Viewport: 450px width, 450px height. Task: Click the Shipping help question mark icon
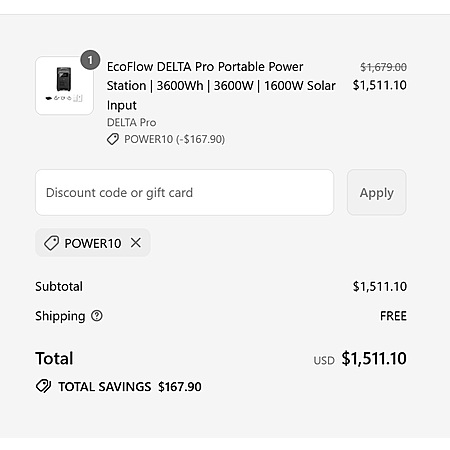(97, 316)
